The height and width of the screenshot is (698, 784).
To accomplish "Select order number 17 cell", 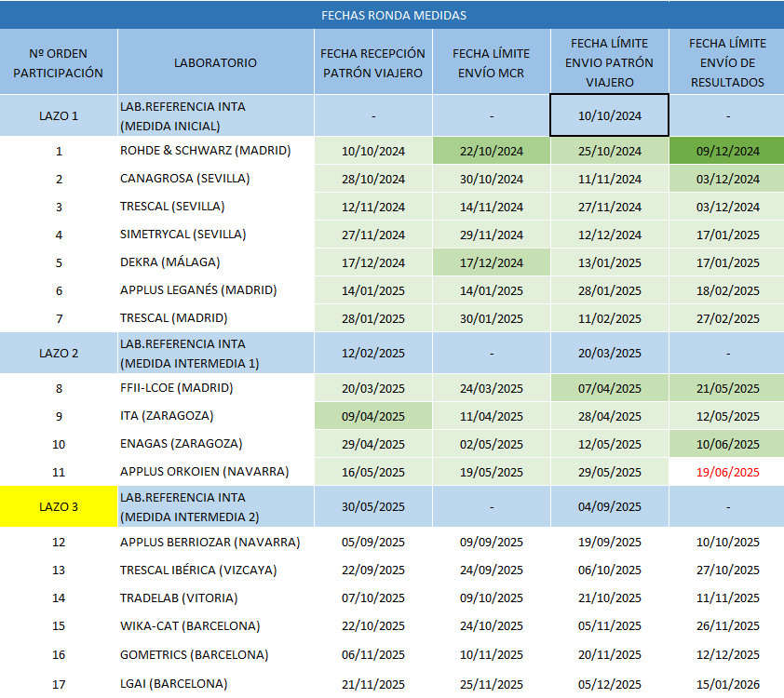I will (59, 683).
